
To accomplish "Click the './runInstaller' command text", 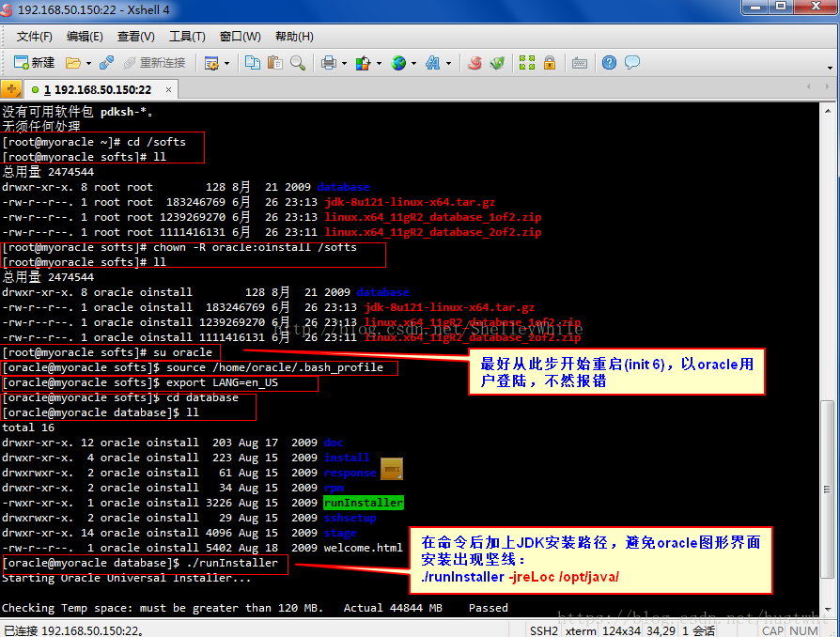I will [x=232, y=563].
